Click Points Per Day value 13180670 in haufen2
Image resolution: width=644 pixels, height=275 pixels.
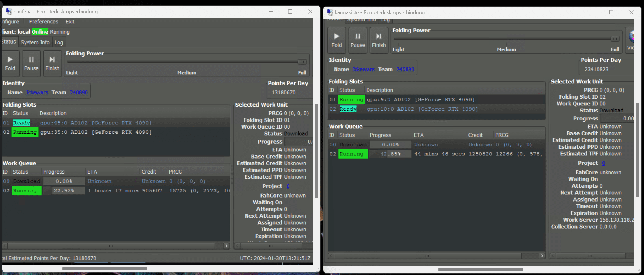(284, 92)
